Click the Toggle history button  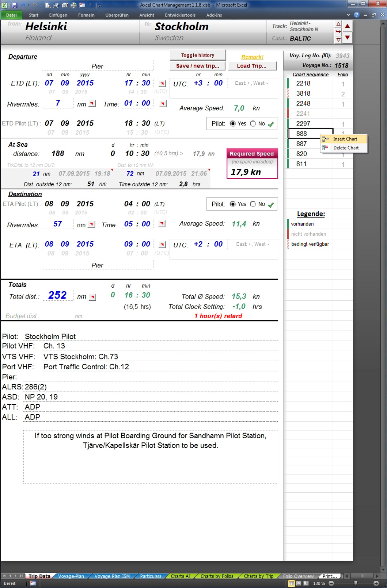(x=198, y=55)
